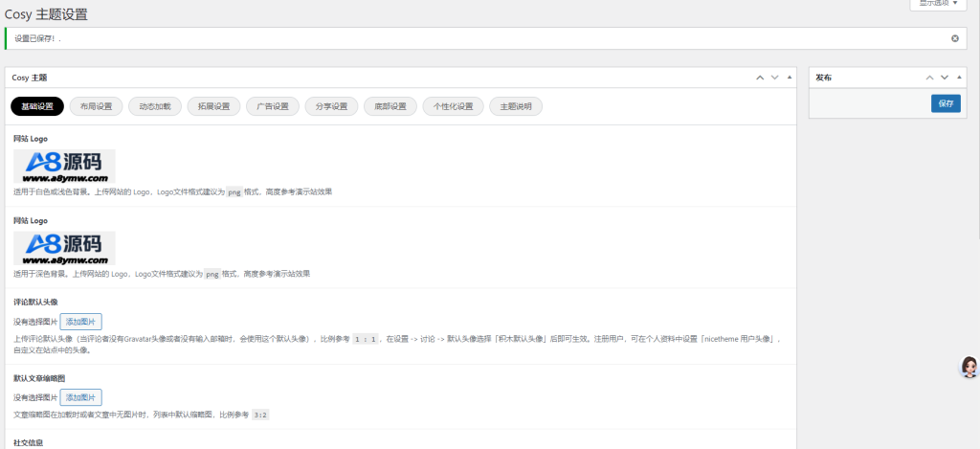
Task: Click the floating avatar assistant icon
Action: pyautogui.click(x=968, y=367)
